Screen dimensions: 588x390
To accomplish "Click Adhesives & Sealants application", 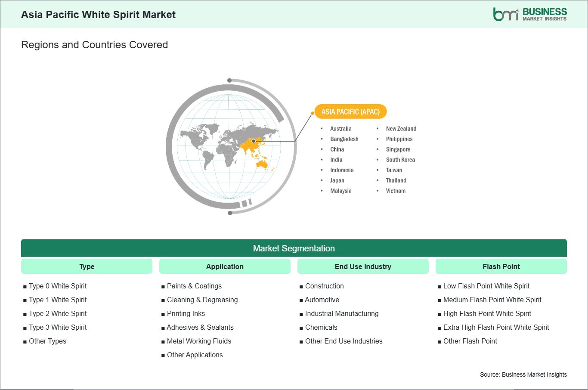I will pos(200,327).
